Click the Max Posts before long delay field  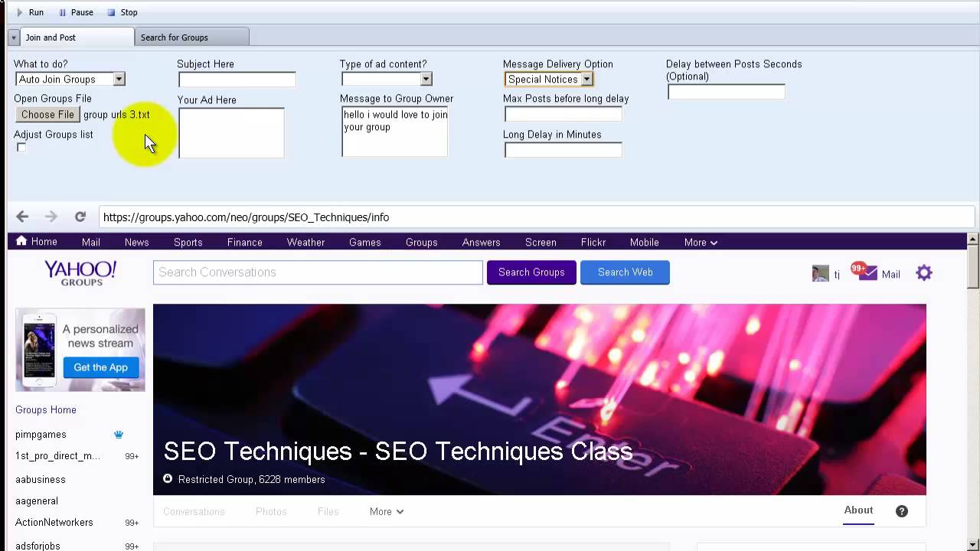coord(563,114)
